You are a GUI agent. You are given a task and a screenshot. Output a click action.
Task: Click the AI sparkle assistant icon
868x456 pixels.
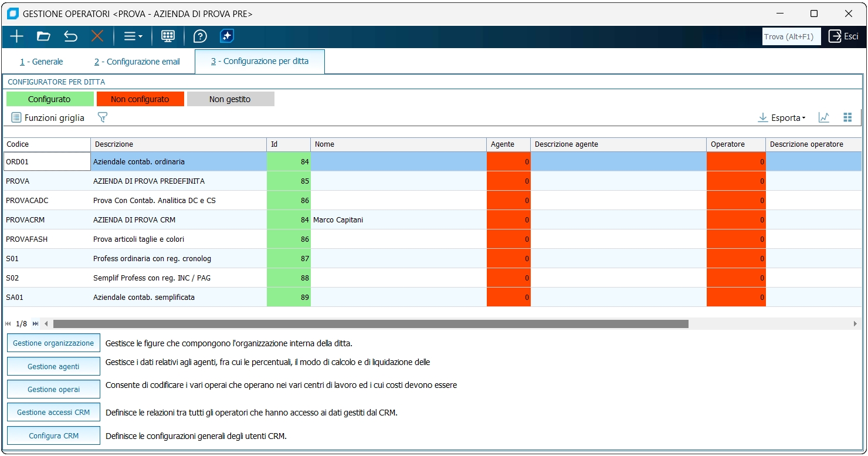[x=227, y=36]
